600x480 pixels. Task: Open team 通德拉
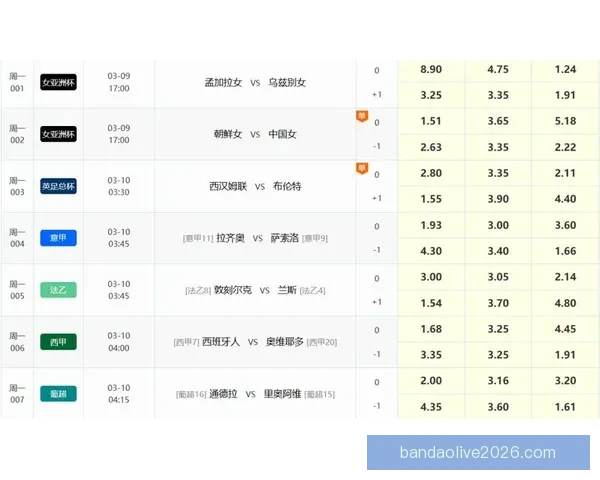click(223, 393)
